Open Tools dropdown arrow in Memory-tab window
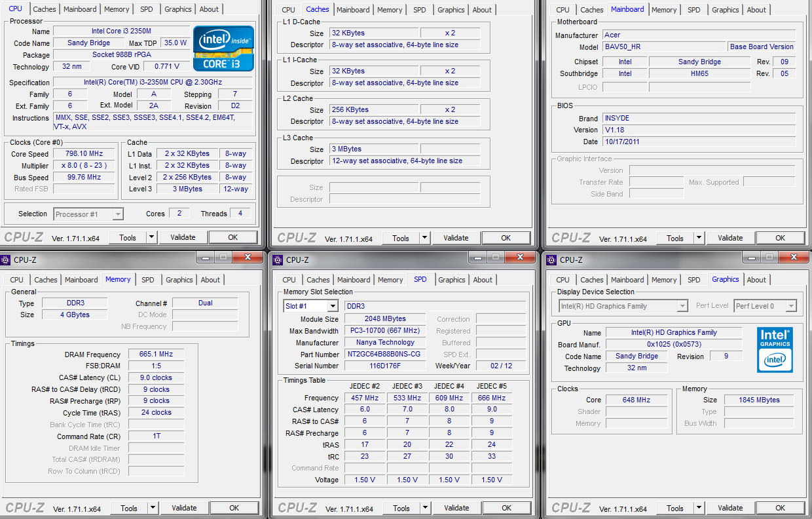812x519 pixels. pos(153,508)
